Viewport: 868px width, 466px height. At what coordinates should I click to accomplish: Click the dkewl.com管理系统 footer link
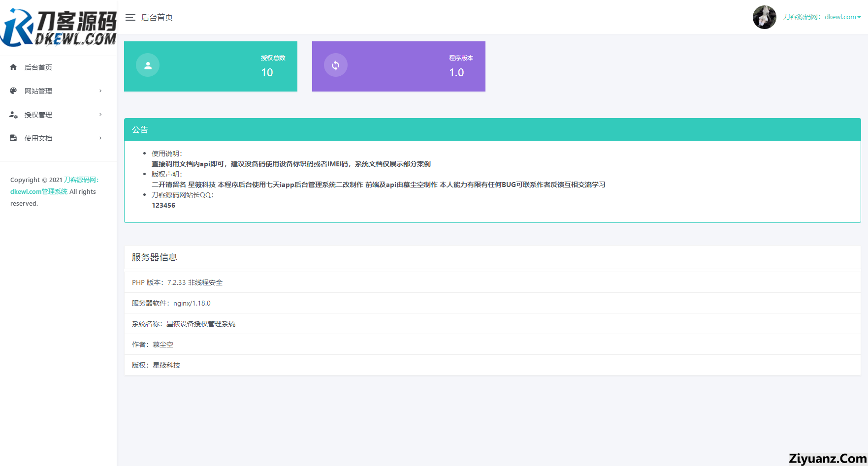pyautogui.click(x=39, y=191)
